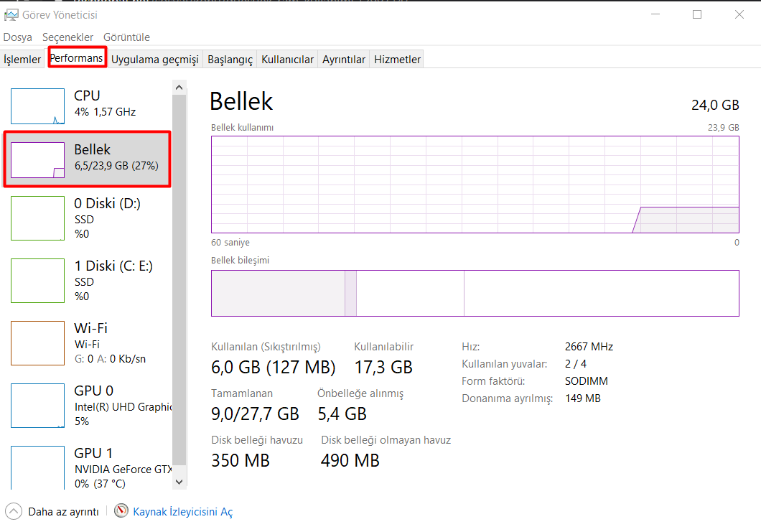761x532 pixels.
Task: Select the GPU 0 Intel UHD graph
Action: 37,406
